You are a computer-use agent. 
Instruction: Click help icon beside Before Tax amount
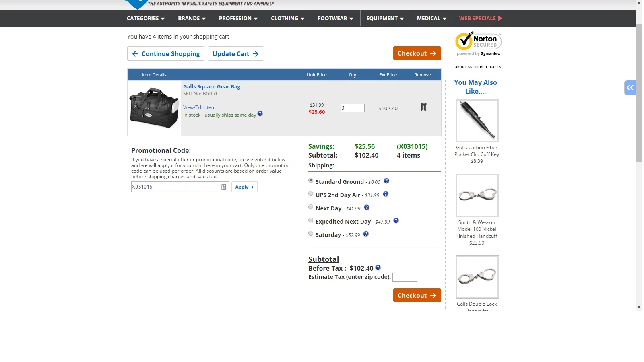point(378,268)
